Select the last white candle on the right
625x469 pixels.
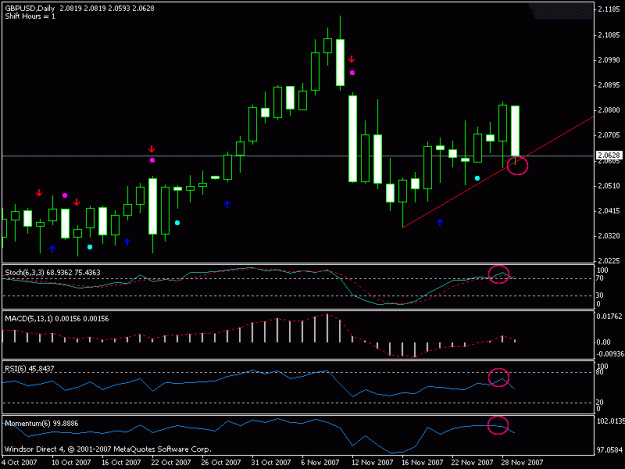pos(515,131)
